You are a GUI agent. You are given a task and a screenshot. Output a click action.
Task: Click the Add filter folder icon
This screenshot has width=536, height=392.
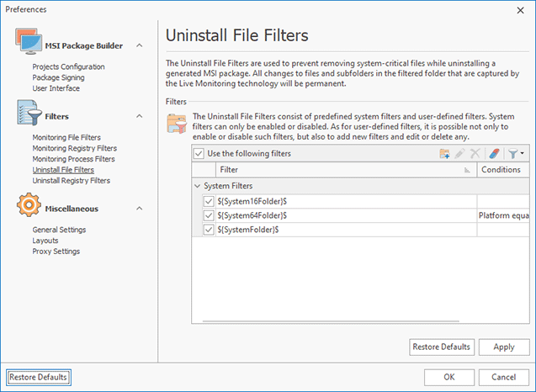[444, 153]
